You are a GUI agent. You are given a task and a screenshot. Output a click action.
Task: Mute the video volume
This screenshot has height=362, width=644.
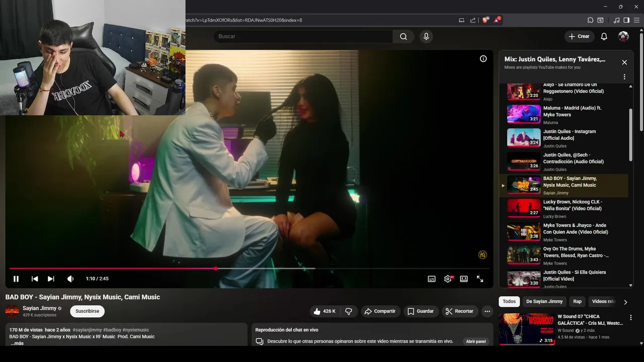pos(70,279)
